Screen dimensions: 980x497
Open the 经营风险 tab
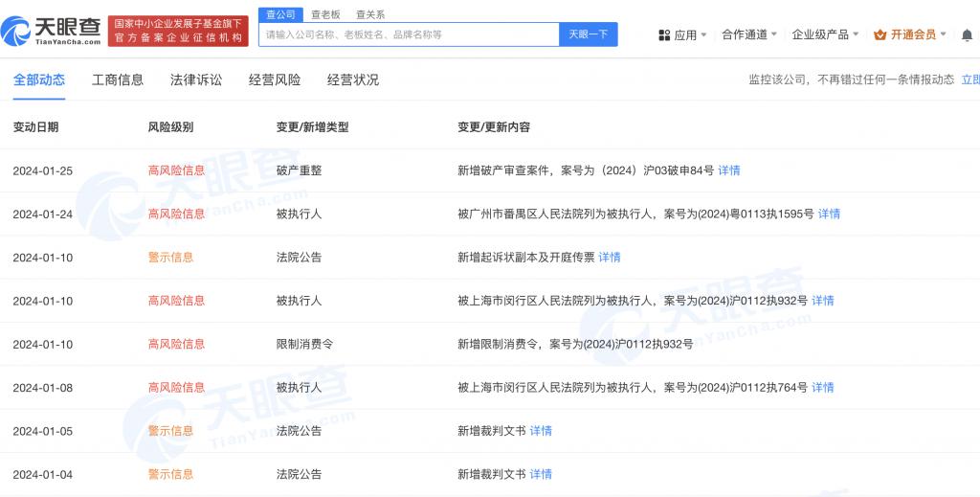(275, 79)
